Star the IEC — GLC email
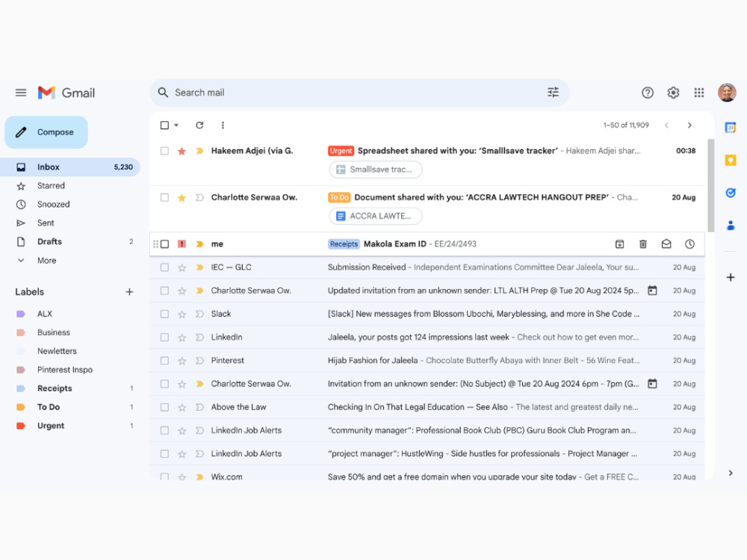 click(x=182, y=267)
